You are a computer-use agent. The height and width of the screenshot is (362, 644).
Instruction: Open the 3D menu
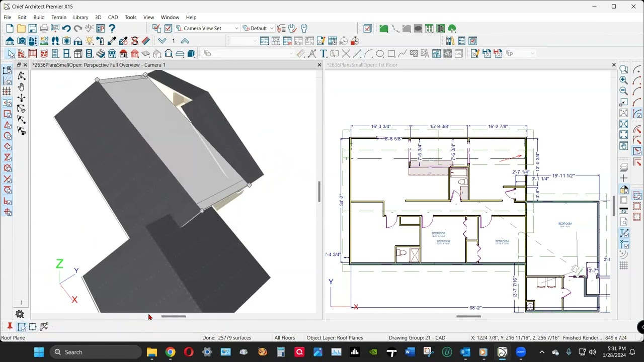98,17
